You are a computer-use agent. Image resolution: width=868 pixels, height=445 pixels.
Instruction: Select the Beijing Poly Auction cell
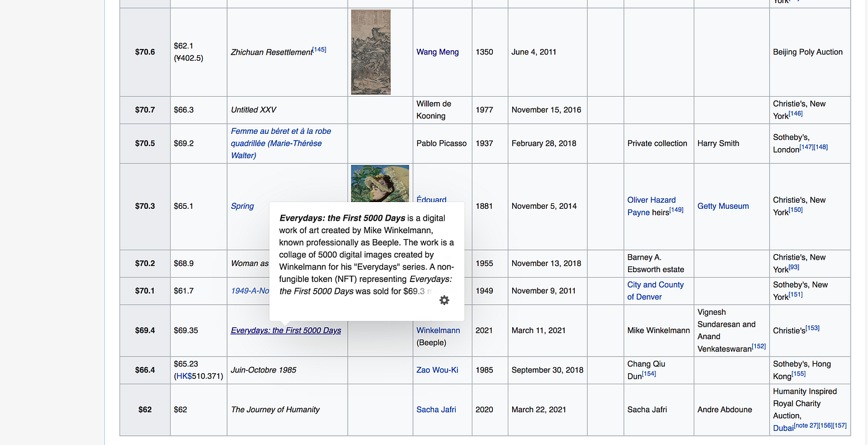[810, 52]
